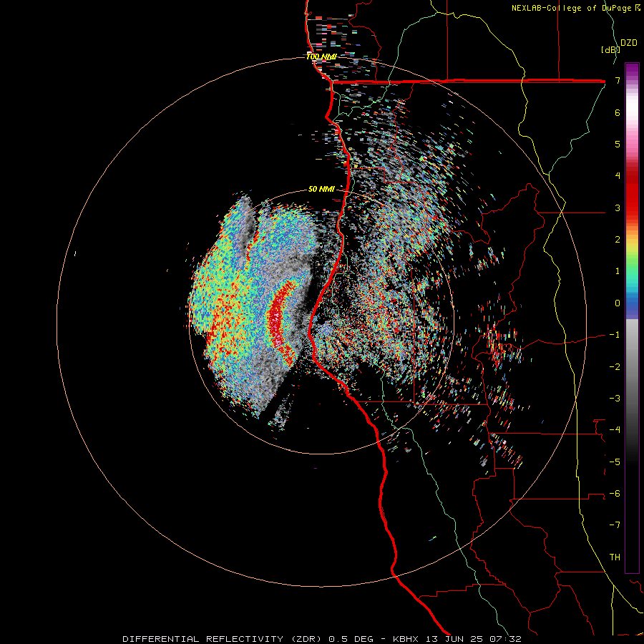Click the -6 dB label on the scale
The image size is (644, 644).
[615, 494]
